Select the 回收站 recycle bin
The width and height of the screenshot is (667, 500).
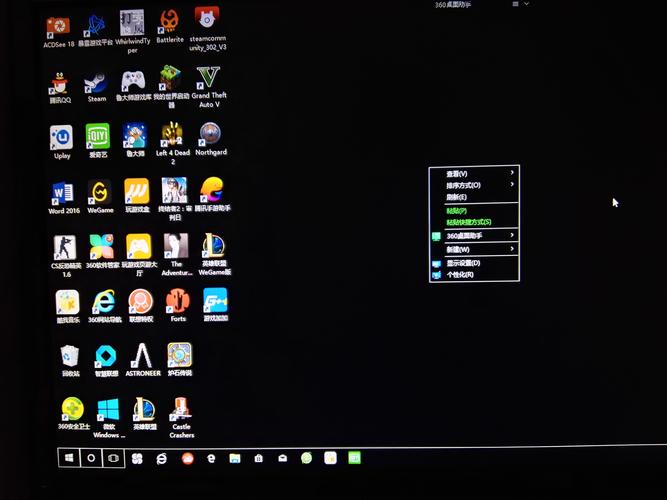(x=70, y=361)
